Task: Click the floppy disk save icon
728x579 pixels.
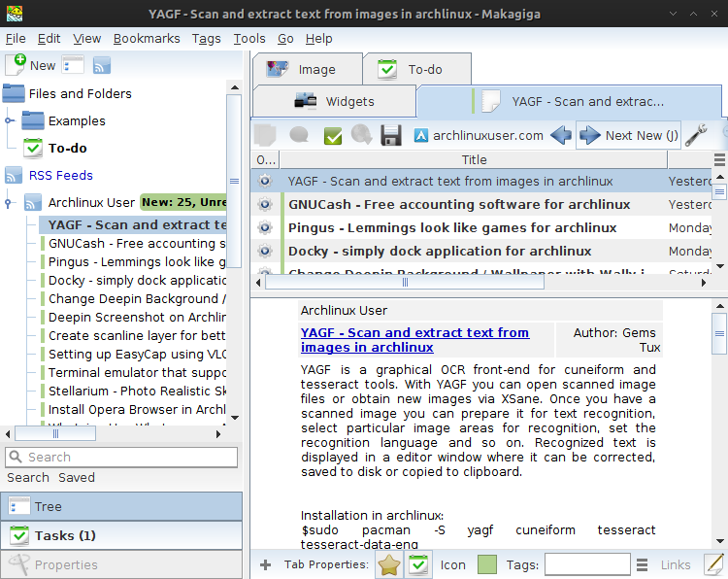Action: point(391,135)
